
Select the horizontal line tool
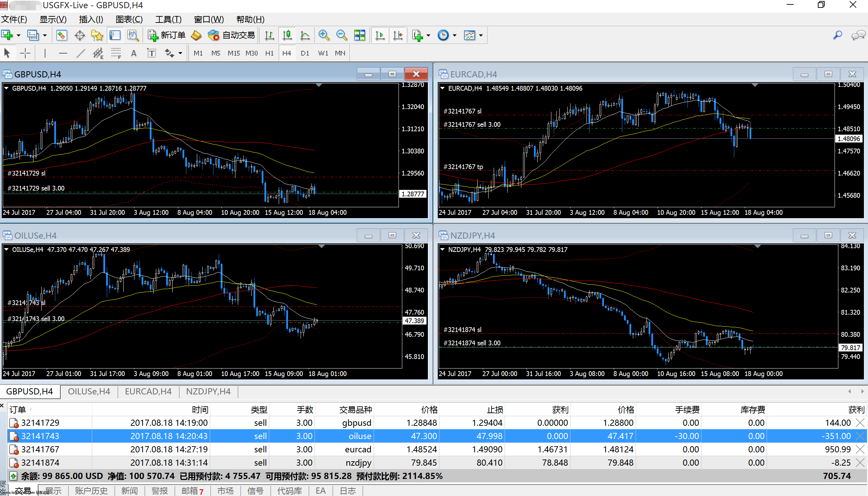coord(63,53)
